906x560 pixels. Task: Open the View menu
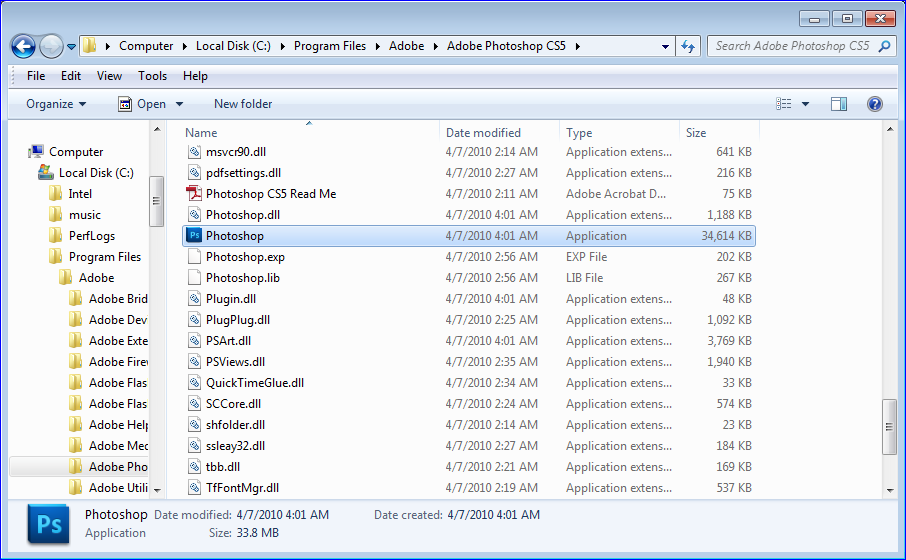pyautogui.click(x=109, y=76)
